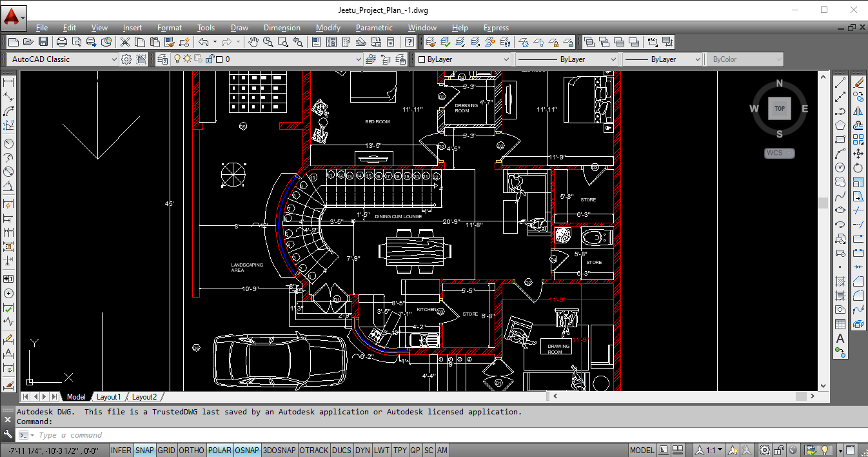Select the Multiline Text tool
The image size is (868, 457).
point(840,339)
